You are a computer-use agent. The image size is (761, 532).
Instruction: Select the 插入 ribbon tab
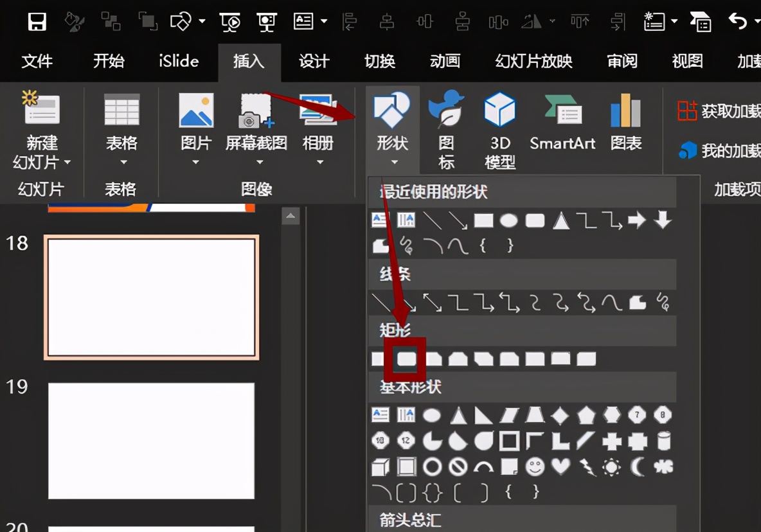pos(249,61)
